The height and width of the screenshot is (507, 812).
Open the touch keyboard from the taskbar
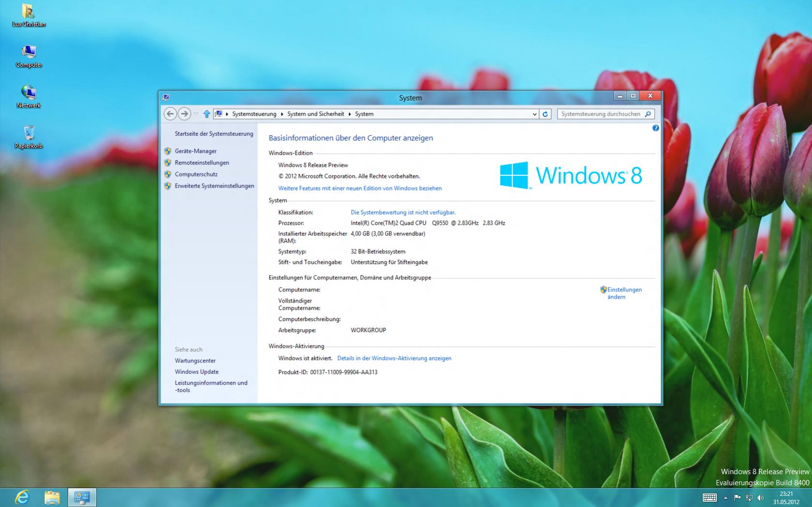[x=709, y=497]
